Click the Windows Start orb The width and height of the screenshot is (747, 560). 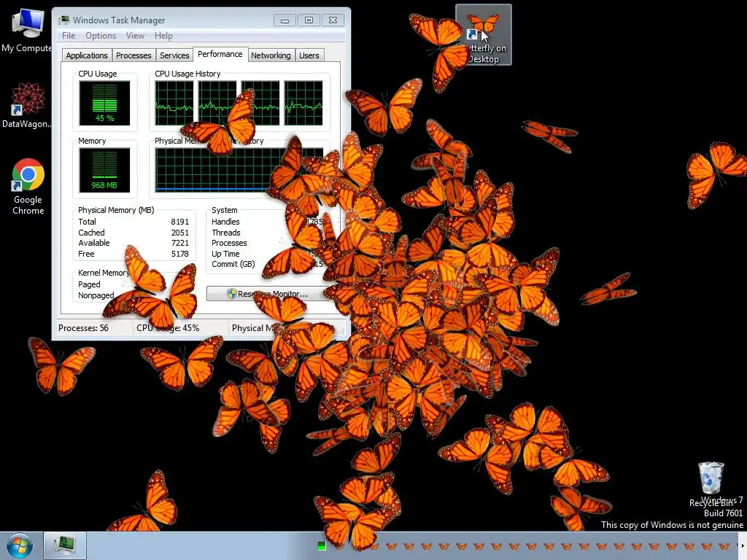pyautogui.click(x=20, y=545)
